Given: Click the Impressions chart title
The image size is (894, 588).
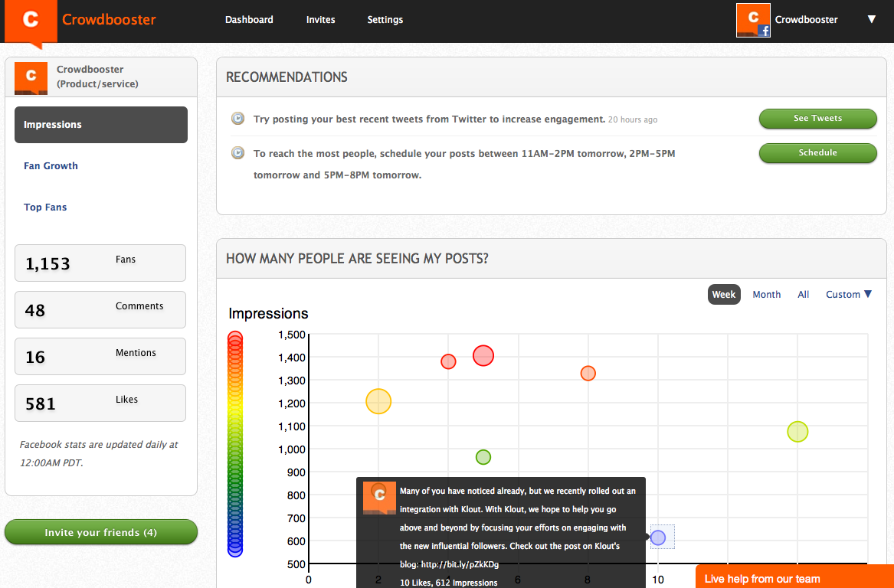Looking at the screenshot, I should tap(268, 313).
